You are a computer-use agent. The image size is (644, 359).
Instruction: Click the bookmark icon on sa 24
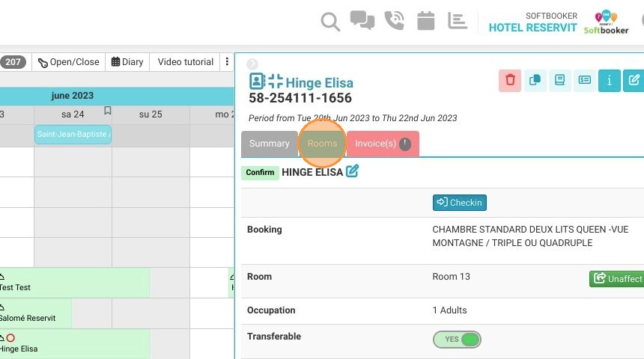click(x=107, y=111)
